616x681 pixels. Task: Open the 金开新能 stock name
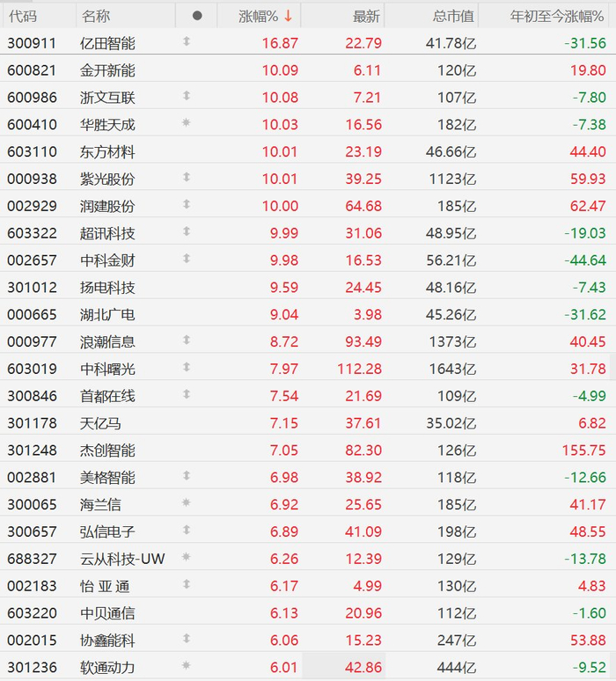pos(107,70)
